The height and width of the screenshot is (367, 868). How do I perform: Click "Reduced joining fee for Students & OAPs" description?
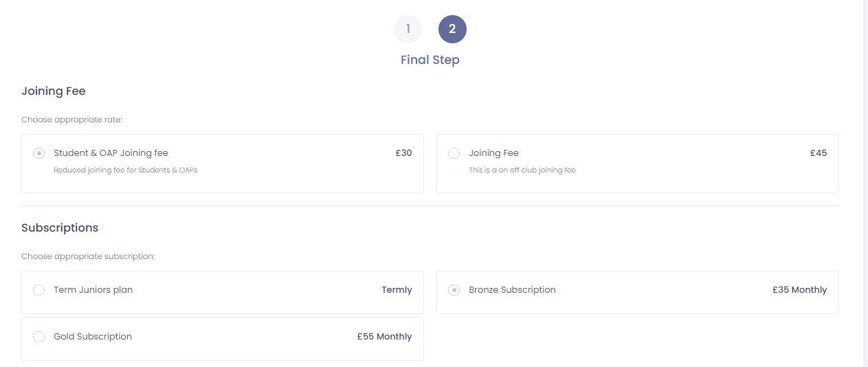point(125,170)
